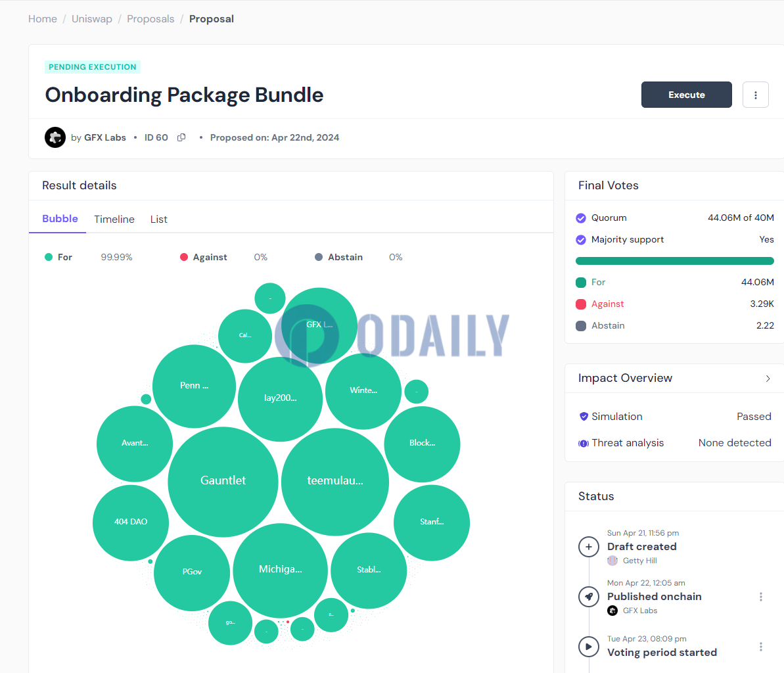784x673 pixels.
Task: Click the Majority support checkmark icon
Action: pyautogui.click(x=581, y=240)
